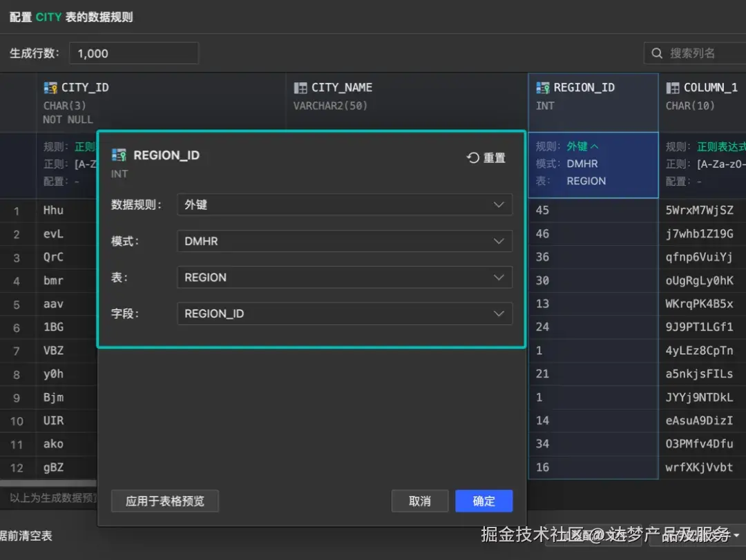Click CITY_ID cell QrC
This screenshot has width=746, height=560.
pyautogui.click(x=66, y=257)
